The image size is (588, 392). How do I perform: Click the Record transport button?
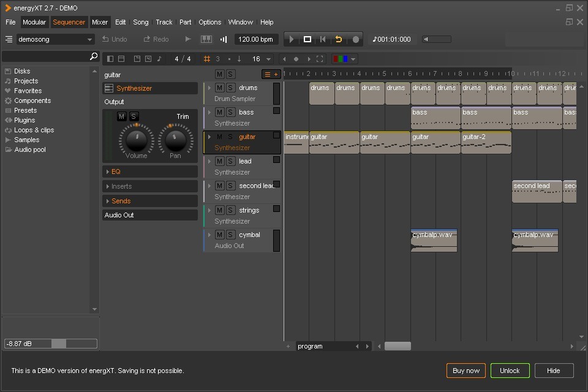tap(355, 39)
